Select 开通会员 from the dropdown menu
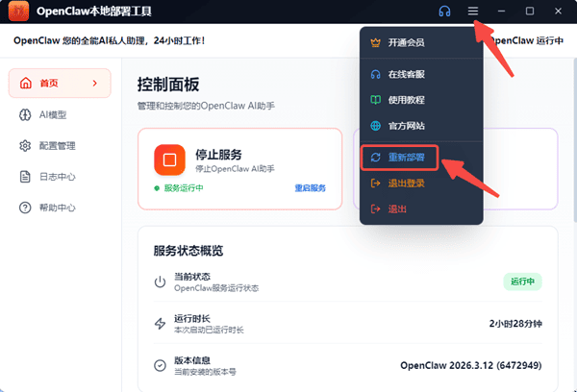Viewport: 577px width, 392px height. point(408,42)
